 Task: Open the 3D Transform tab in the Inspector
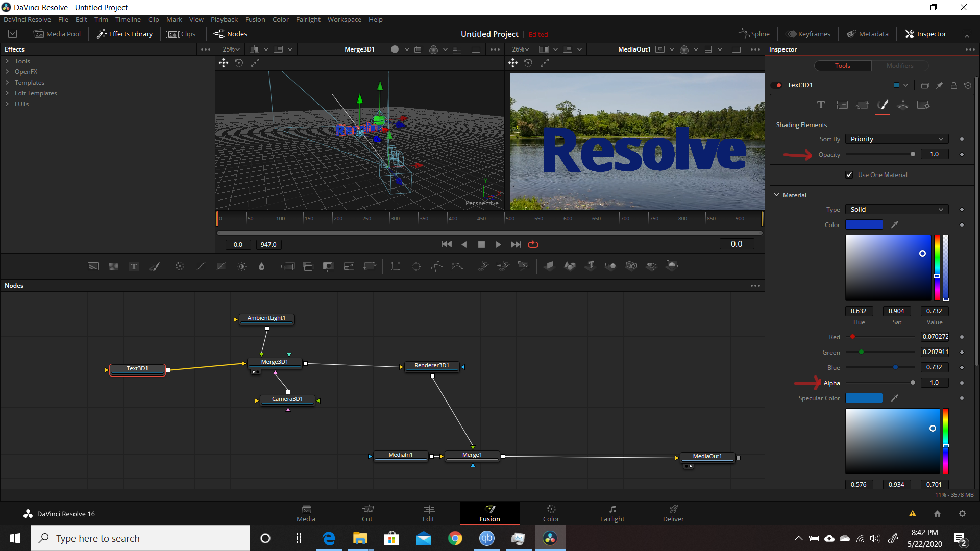tap(902, 105)
